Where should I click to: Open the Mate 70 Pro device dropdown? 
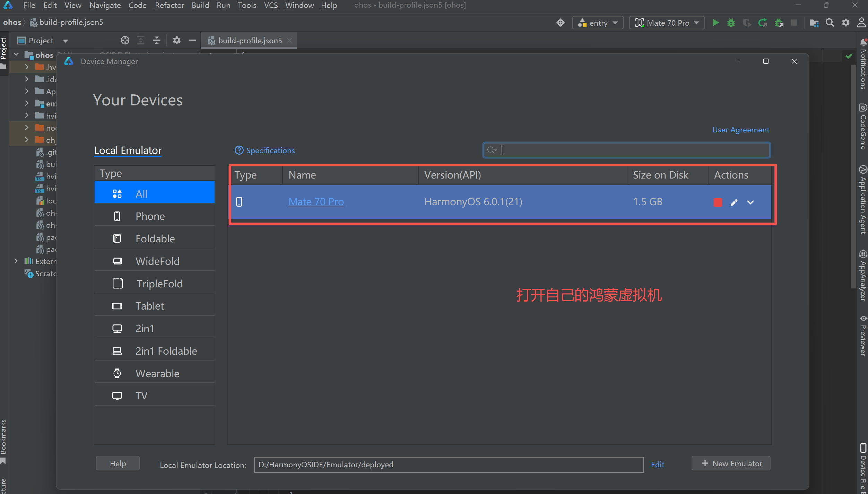(667, 23)
